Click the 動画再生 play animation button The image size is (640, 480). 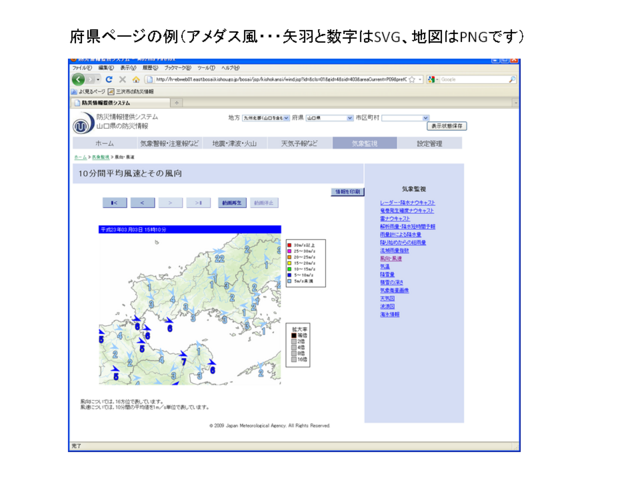pos(232,203)
